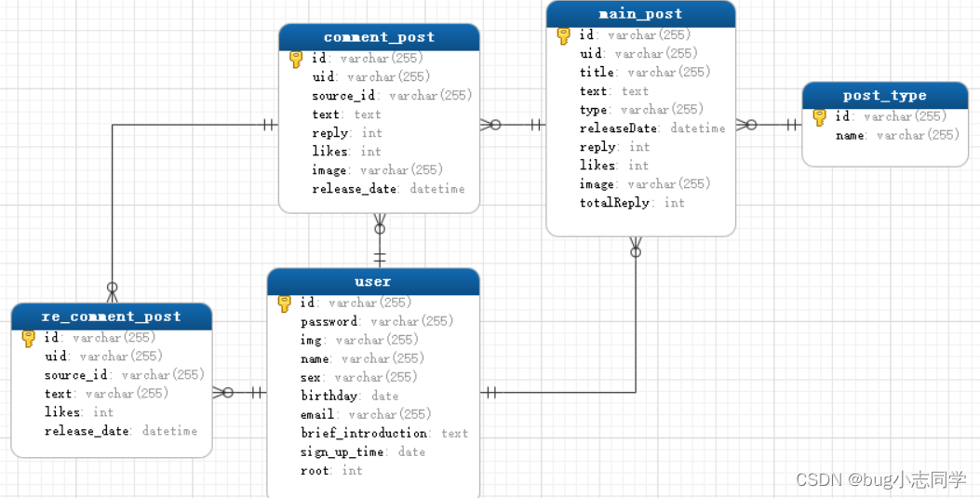Click source_id field in comment_post table
This screenshot has width=980, height=498.
(x=392, y=96)
